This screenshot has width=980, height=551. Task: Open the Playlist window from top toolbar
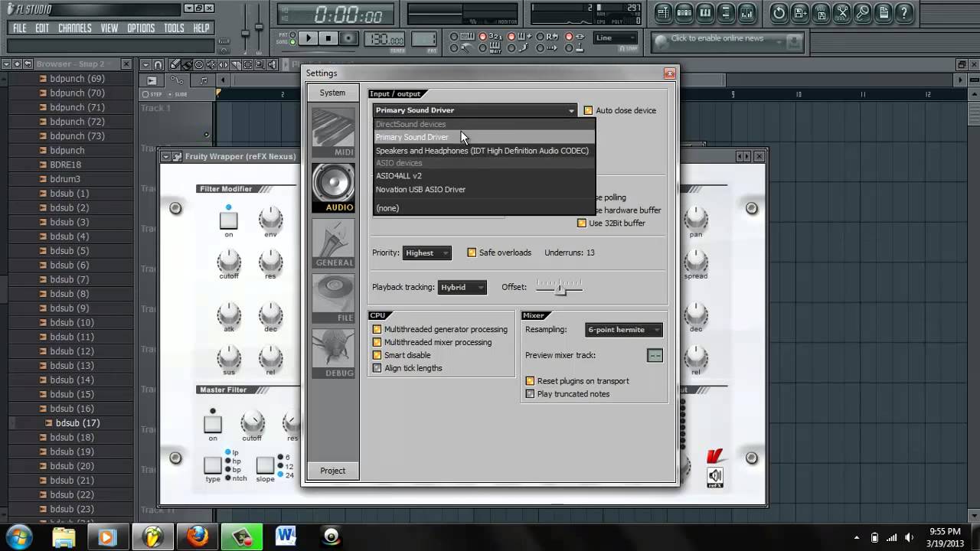(x=663, y=13)
